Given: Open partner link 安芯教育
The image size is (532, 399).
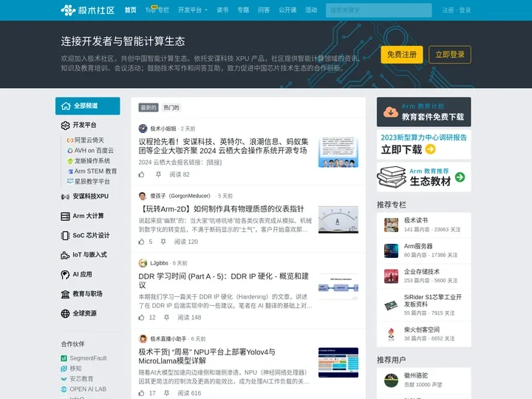Looking at the screenshot, I should click(81, 378).
